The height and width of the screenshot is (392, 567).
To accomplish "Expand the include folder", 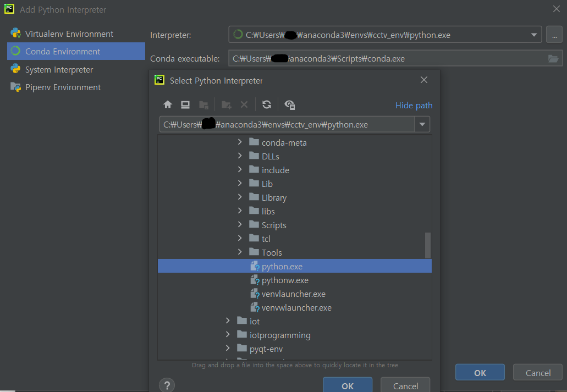I will coord(240,169).
